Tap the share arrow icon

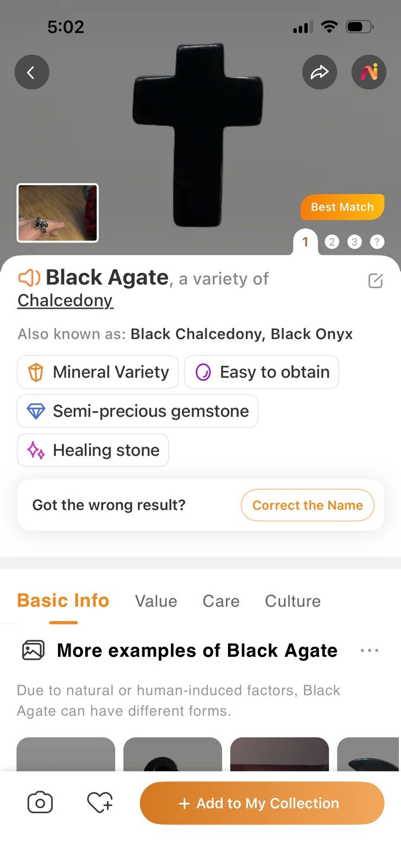point(319,72)
